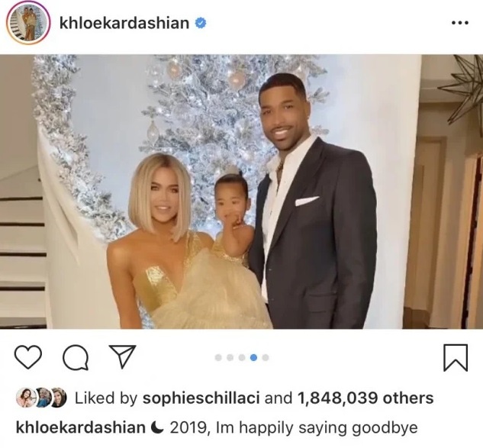Expand the caption starting with 2019
The height and width of the screenshot is (448, 483).
tap(294, 428)
